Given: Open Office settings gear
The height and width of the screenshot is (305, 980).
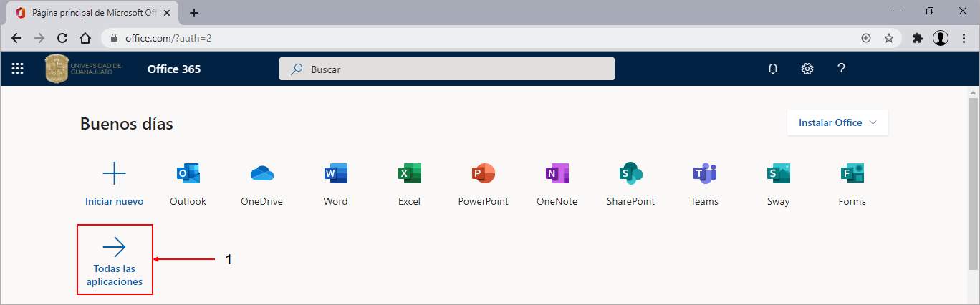Looking at the screenshot, I should pyautogui.click(x=807, y=69).
